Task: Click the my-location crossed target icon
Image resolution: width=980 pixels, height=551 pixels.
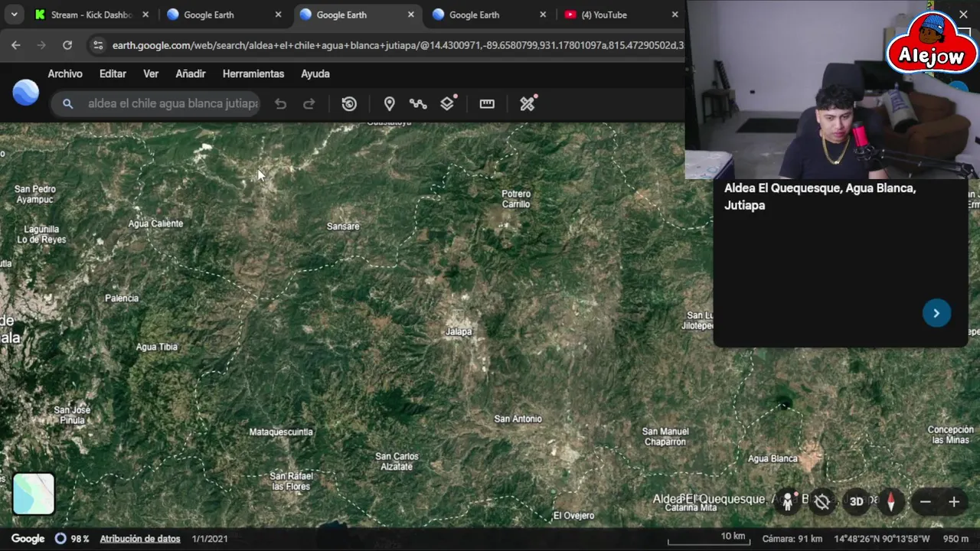Action: 822,502
